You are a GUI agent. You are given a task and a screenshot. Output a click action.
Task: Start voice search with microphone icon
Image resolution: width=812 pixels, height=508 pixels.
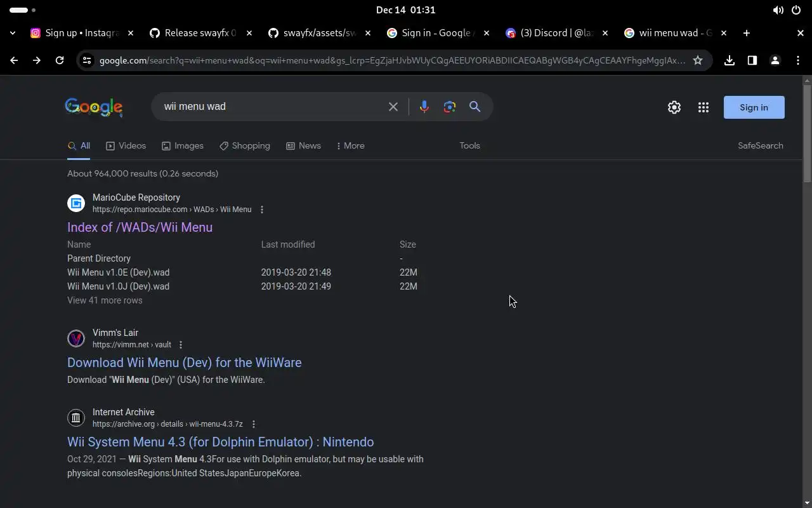(x=424, y=107)
